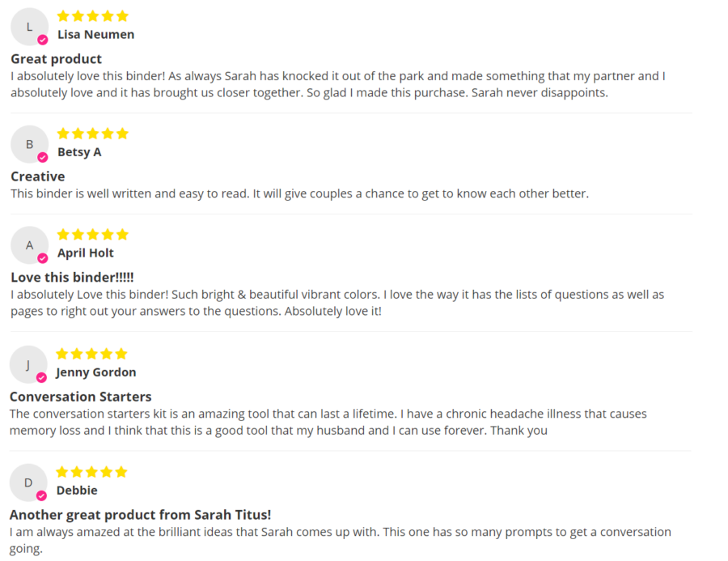728x561 pixels.
Task: Click the reviewer name Lisa Neumen
Action: [x=96, y=34]
